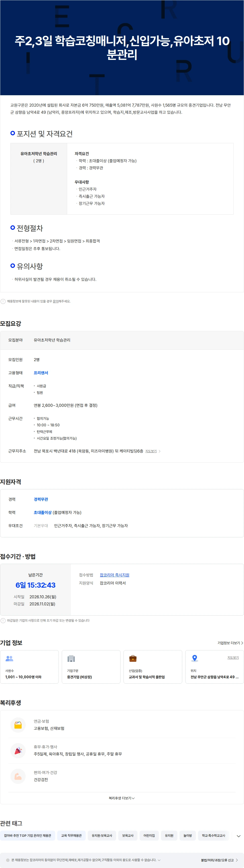Expand the related tags list chevron
The height and width of the screenshot is (868, 244).
(239, 836)
